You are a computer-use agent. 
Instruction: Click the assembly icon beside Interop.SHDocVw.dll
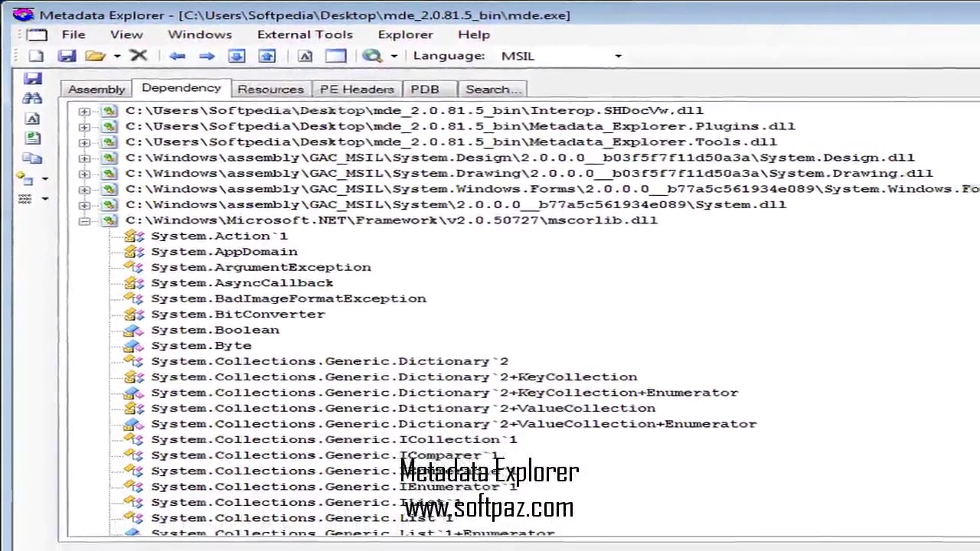click(109, 111)
